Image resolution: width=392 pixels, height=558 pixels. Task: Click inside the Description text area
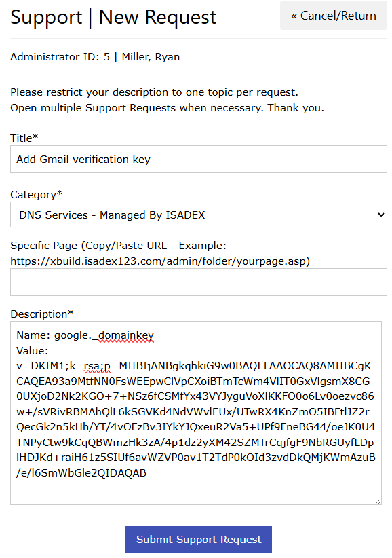[196, 413]
